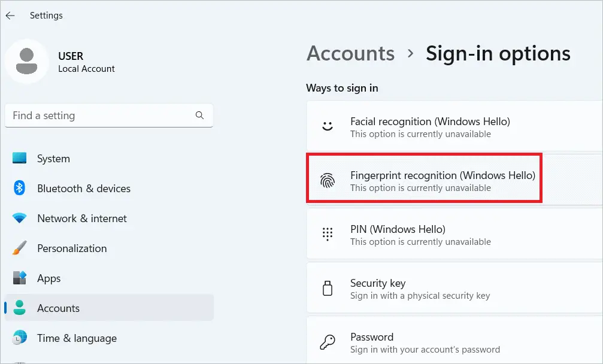Viewport: 603px width, 364px height.
Task: Click the USER account name
Action: (x=71, y=56)
